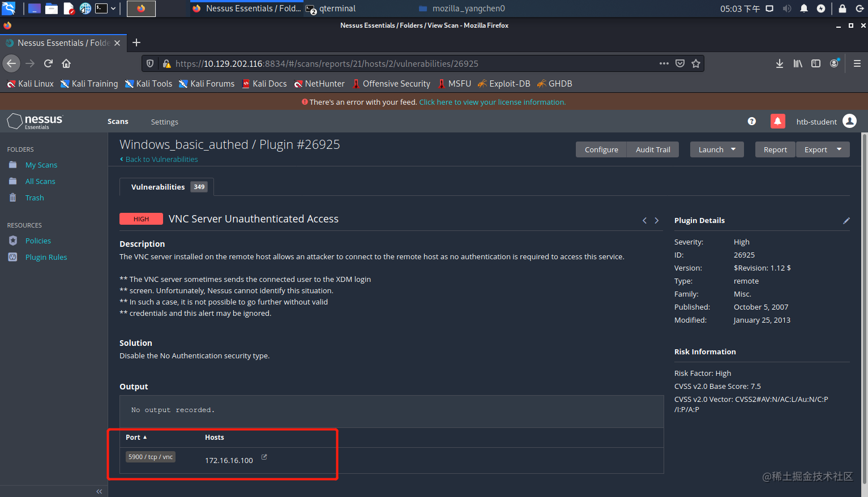Click the Configure button

[601, 149]
